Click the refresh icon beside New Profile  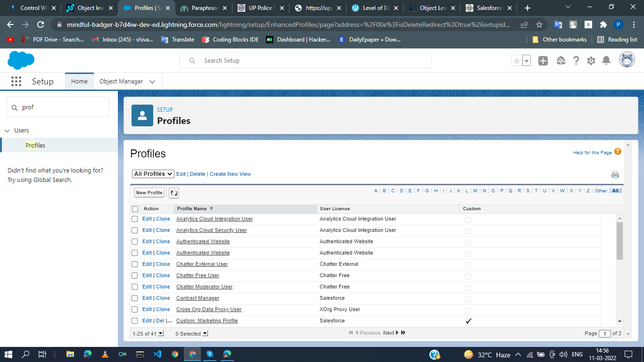pos(174,193)
